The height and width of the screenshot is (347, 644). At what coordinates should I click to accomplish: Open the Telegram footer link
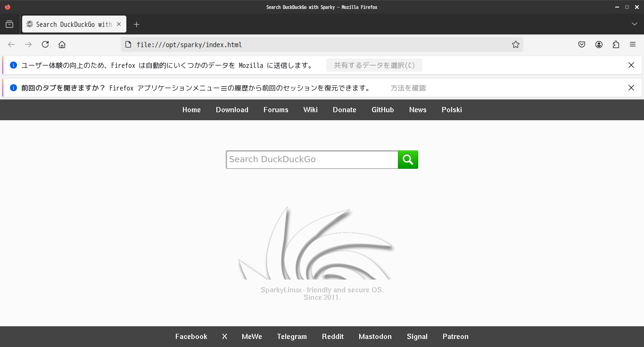click(292, 337)
